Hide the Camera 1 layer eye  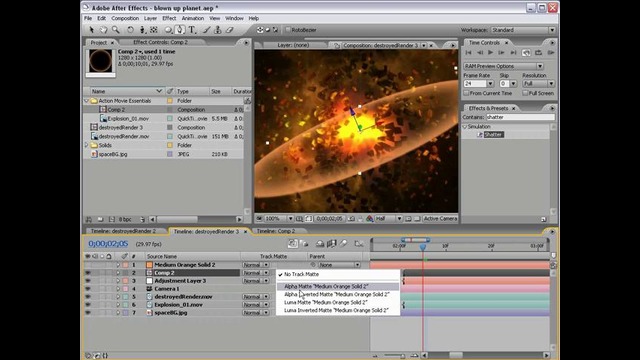pyautogui.click(x=87, y=289)
